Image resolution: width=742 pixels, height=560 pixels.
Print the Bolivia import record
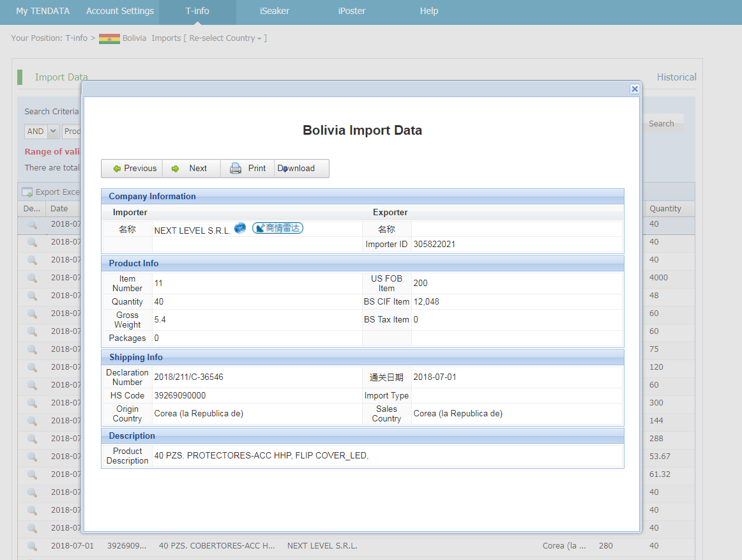[x=248, y=169]
